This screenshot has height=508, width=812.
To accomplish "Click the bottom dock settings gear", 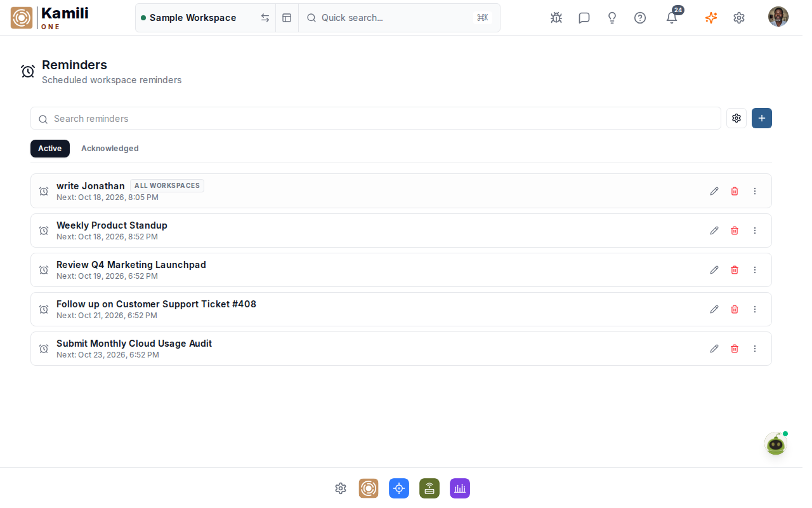I will coord(341,488).
